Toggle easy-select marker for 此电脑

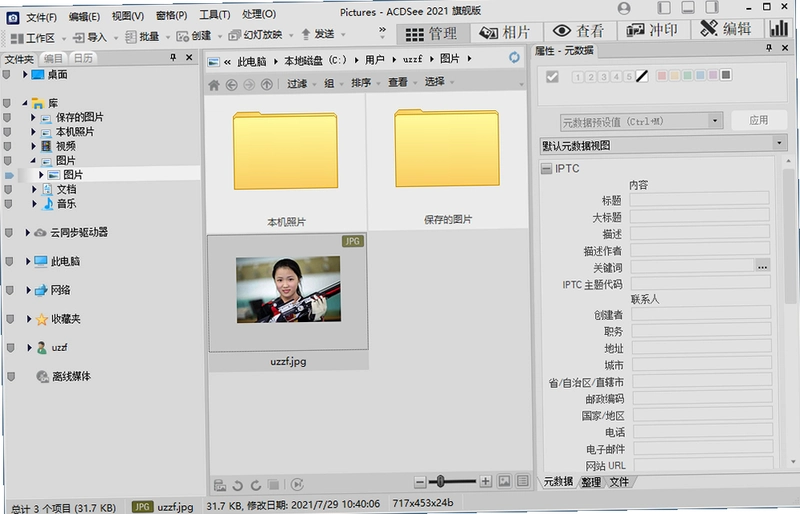pyautogui.click(x=9, y=261)
